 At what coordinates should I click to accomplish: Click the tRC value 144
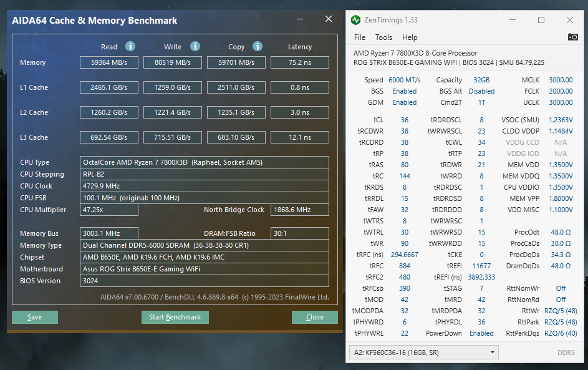[405, 176]
